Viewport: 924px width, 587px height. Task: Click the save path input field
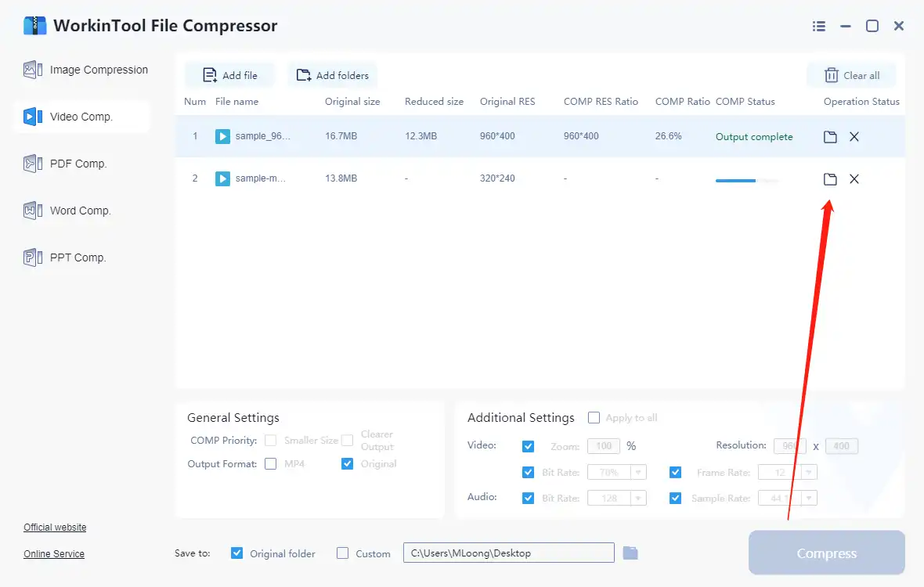point(508,553)
